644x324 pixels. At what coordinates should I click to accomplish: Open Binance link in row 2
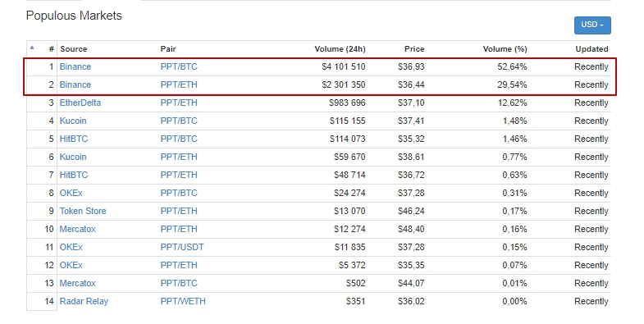[x=75, y=84]
